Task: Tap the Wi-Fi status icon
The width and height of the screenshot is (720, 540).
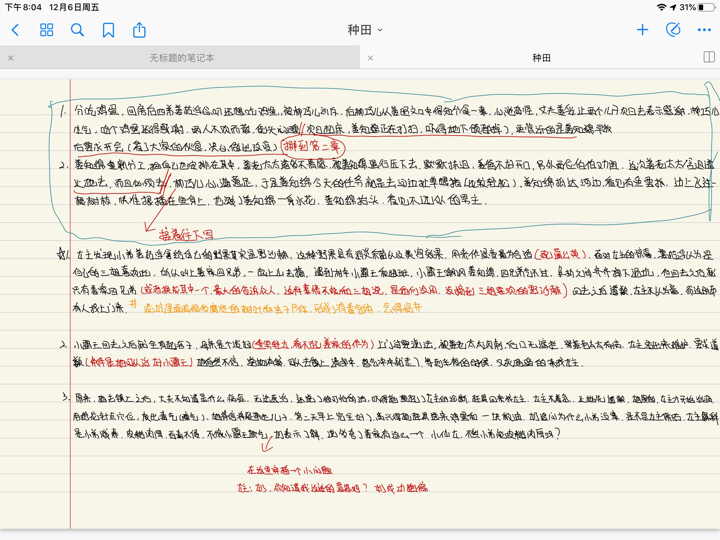Action: pyautogui.click(x=661, y=7)
